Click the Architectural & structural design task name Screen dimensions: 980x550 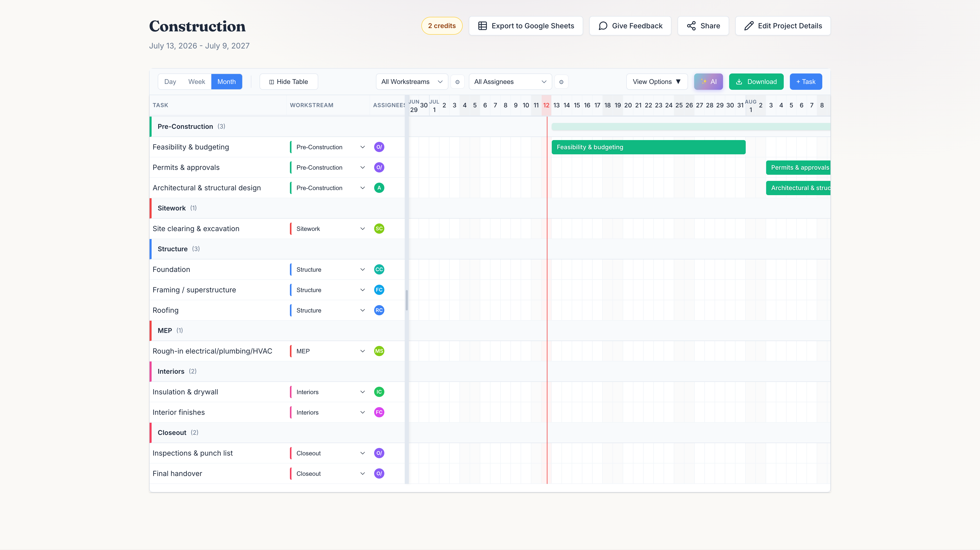click(206, 188)
